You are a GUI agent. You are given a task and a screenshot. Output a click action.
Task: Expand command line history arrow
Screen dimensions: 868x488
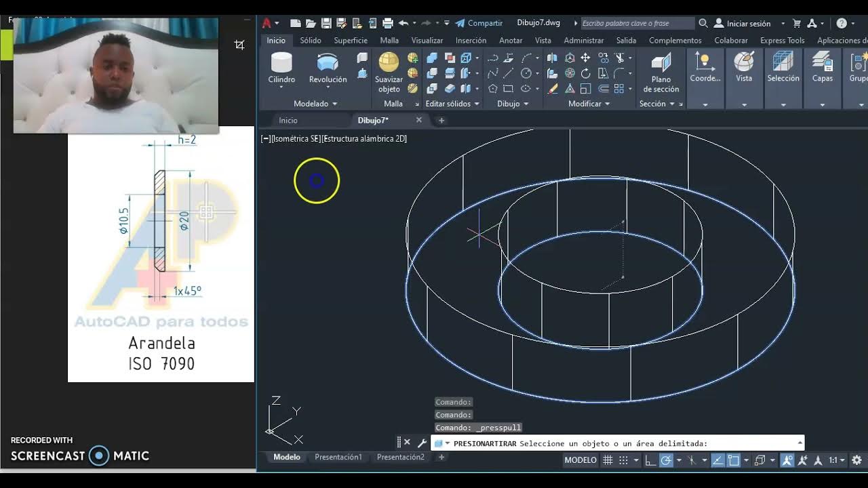pos(800,443)
